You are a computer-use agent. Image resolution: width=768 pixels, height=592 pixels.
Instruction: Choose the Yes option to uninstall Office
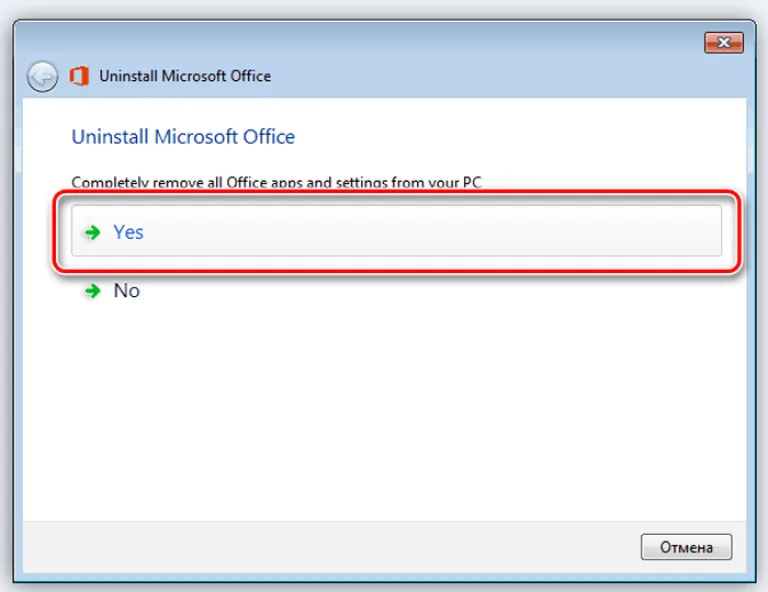click(x=396, y=231)
